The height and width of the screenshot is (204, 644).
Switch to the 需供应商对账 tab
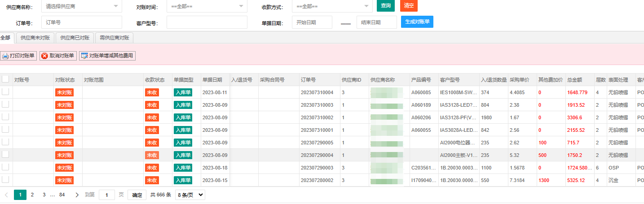[x=115, y=38]
